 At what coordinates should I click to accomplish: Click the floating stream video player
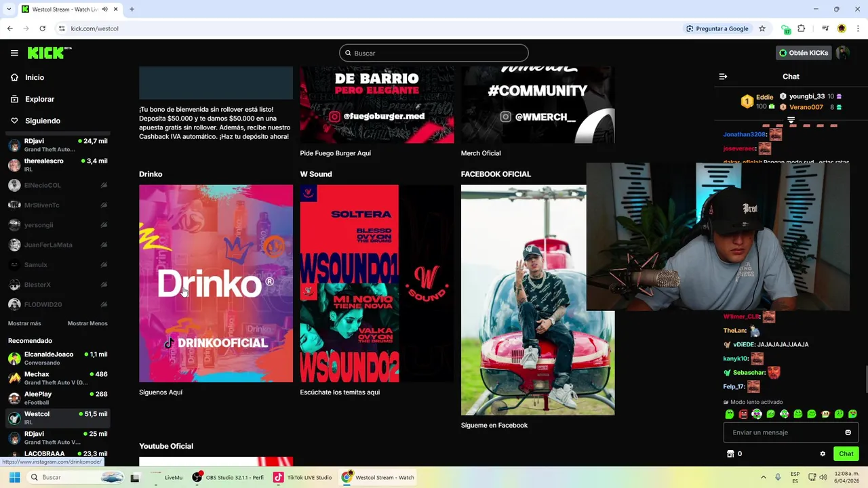[718, 237]
